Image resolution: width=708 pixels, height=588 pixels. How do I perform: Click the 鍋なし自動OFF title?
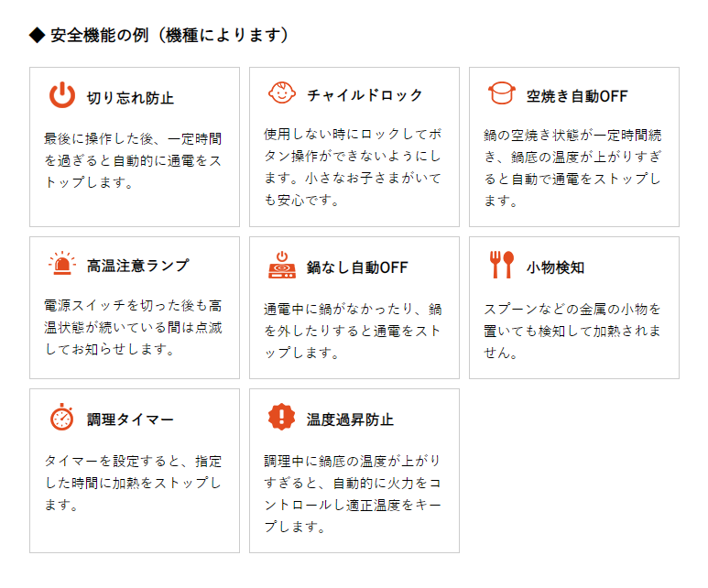[x=357, y=267]
